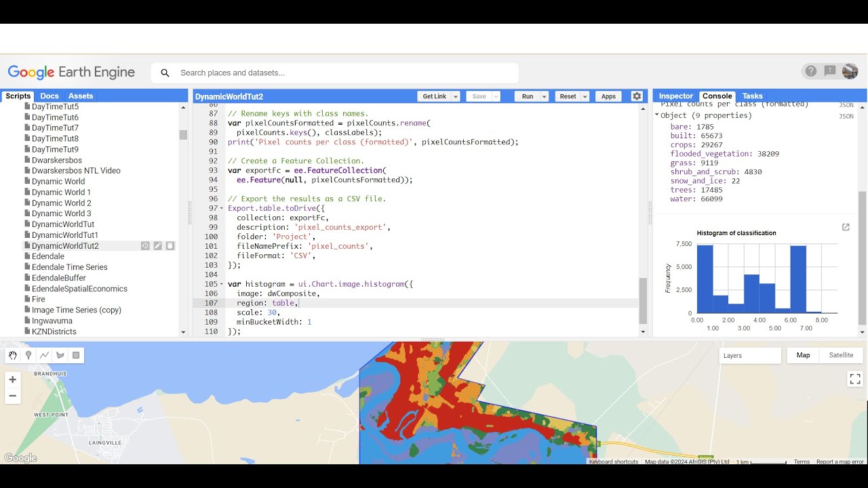Screen dimensions: 868x488
Task: Click the Google Earth Engine logo
Action: click(71, 73)
